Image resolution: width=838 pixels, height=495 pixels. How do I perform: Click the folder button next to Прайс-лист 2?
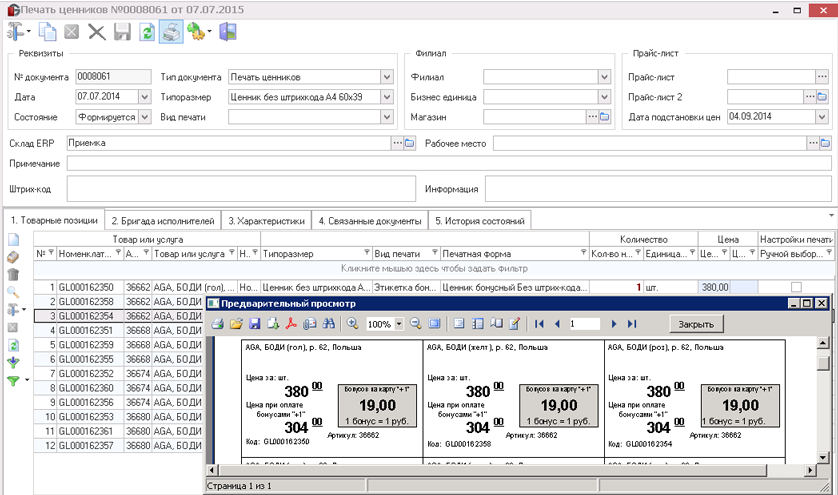tap(822, 97)
